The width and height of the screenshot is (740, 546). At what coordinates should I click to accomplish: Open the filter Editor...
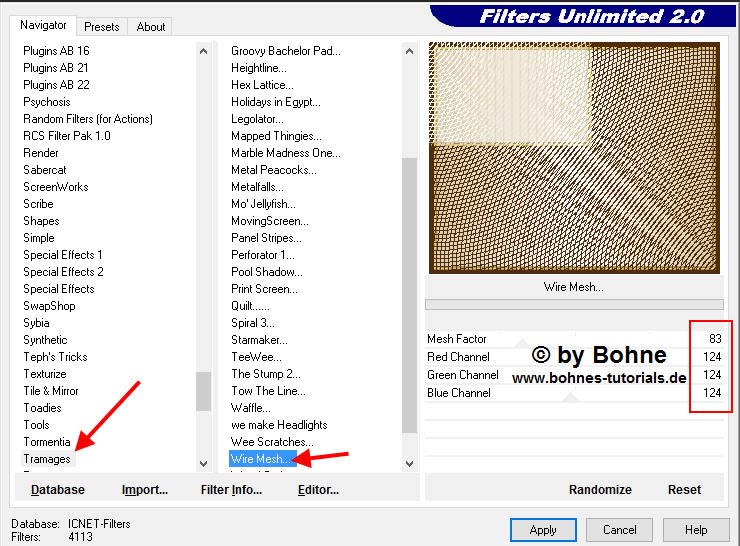[318, 490]
